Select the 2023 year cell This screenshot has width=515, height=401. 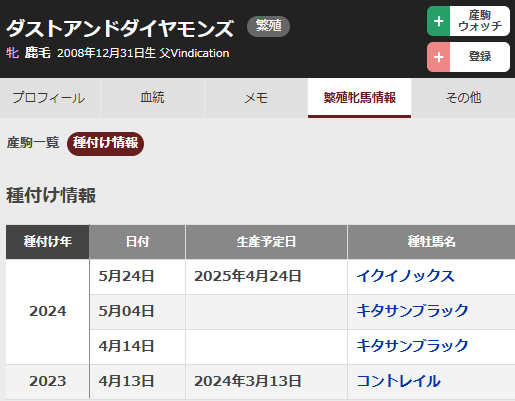pos(48,381)
